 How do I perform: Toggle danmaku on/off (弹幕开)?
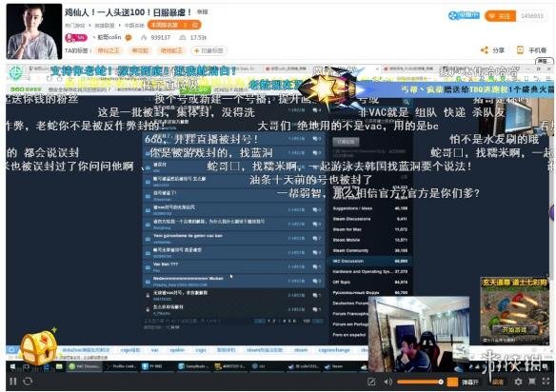[469, 382]
